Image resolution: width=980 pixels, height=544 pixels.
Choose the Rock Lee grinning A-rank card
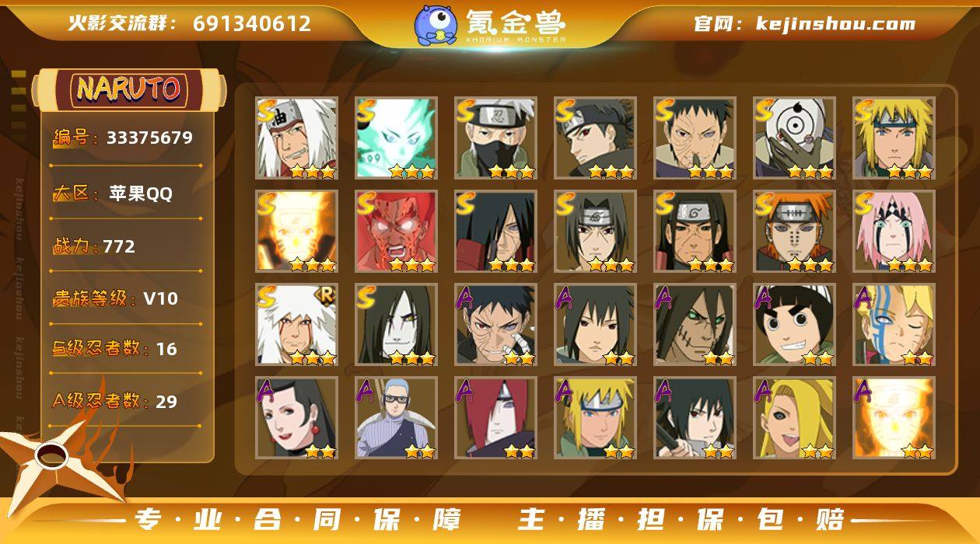pos(795,325)
